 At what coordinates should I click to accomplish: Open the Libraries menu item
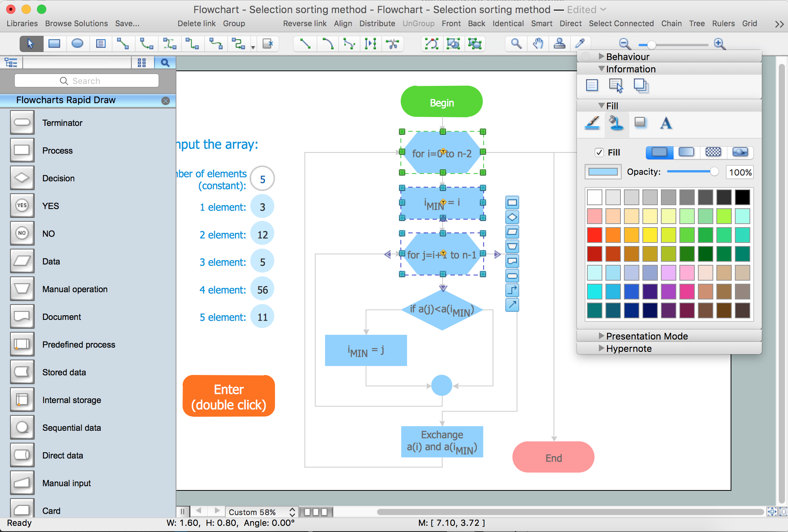(22, 23)
